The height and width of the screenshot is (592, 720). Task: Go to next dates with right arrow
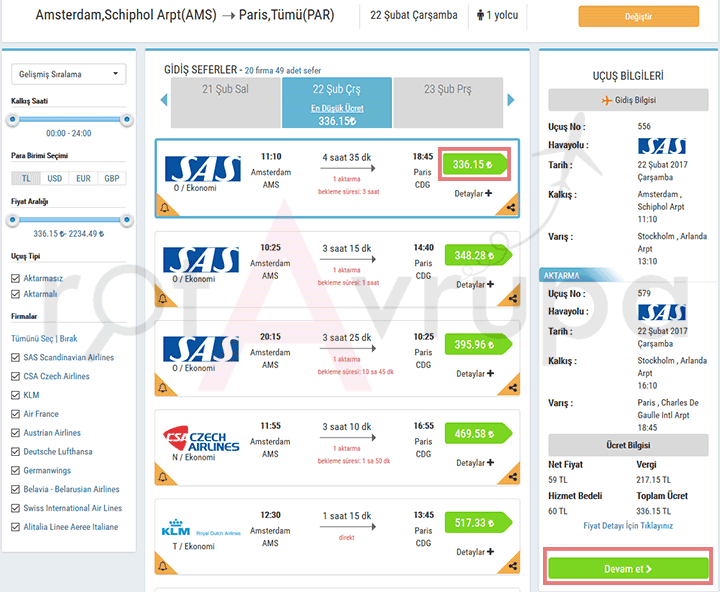511,100
